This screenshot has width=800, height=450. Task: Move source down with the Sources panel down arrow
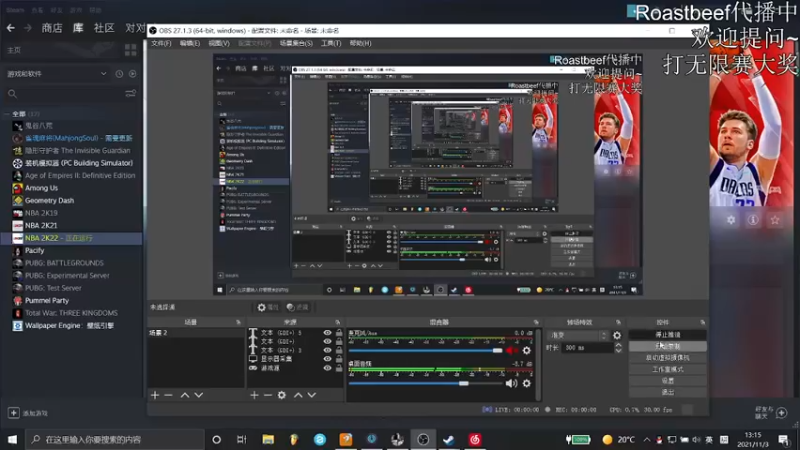pyautogui.click(x=311, y=395)
